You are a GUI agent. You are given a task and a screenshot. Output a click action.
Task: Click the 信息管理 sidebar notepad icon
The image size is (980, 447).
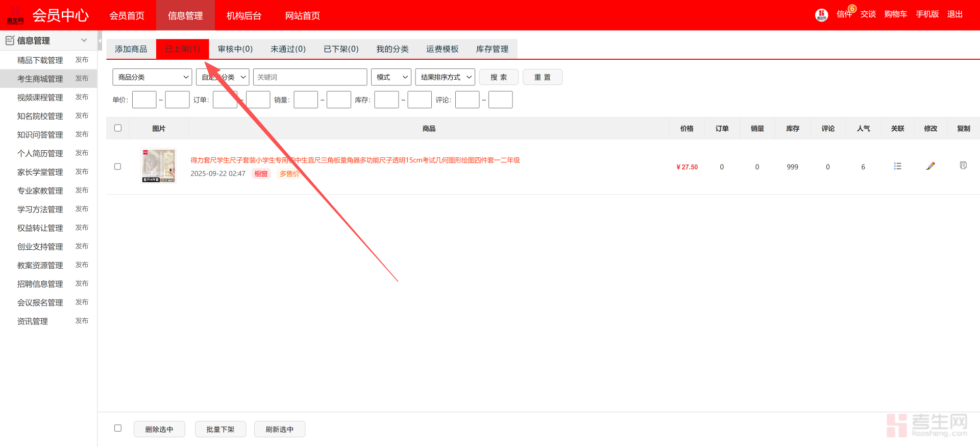pyautogui.click(x=10, y=40)
